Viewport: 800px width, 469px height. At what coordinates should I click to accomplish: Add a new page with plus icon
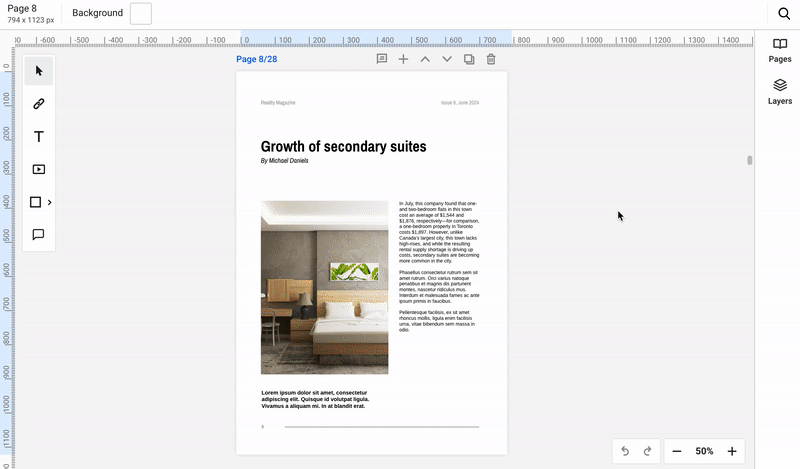(403, 59)
